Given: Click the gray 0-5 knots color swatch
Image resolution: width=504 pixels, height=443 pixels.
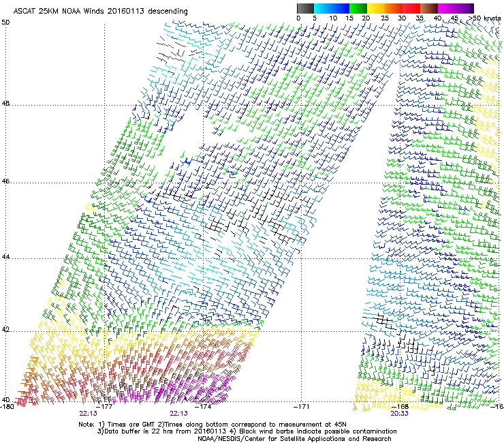Looking at the screenshot, I should click(305, 8).
